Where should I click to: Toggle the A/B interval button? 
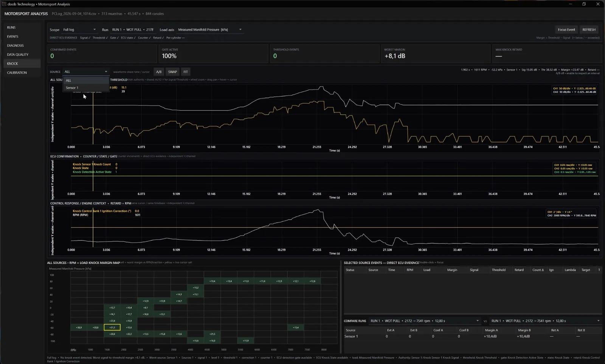click(159, 72)
